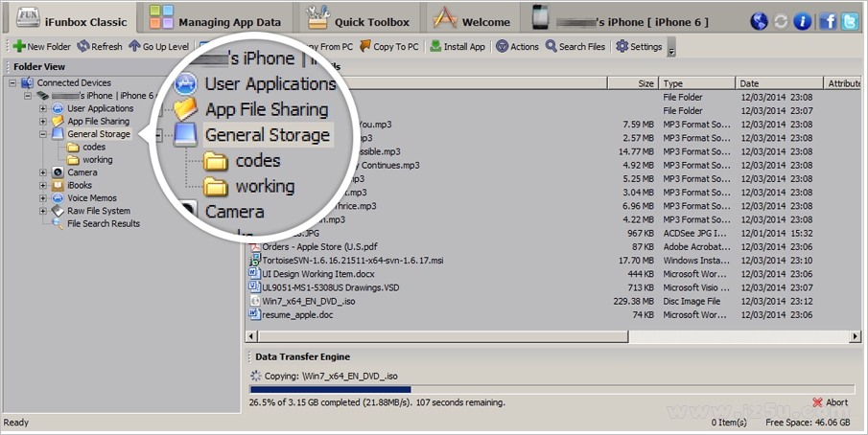Select the Orders - Apple Store PDF file icon
The width and height of the screenshot is (868, 435).
click(254, 247)
